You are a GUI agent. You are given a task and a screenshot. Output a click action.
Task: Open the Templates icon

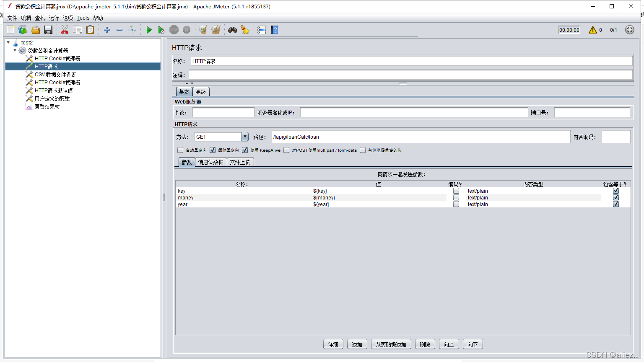23,30
